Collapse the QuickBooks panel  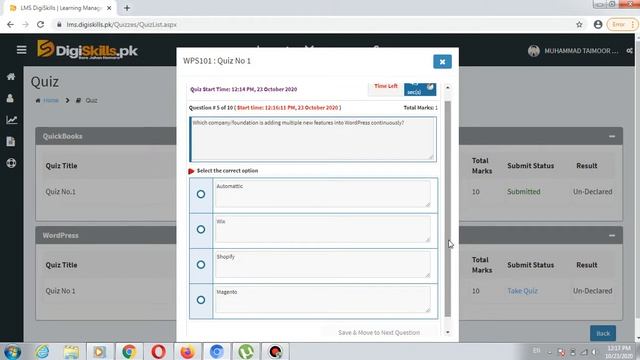click(x=611, y=136)
